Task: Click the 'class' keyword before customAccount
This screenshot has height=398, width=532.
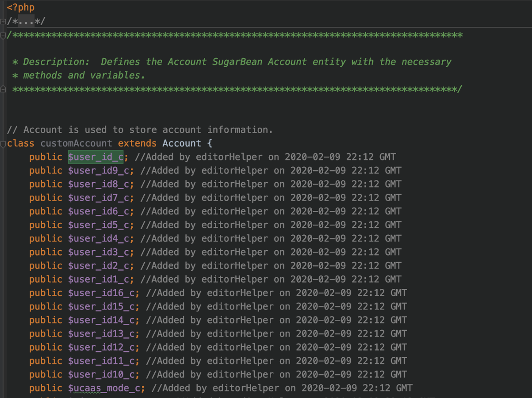Action: pos(20,143)
